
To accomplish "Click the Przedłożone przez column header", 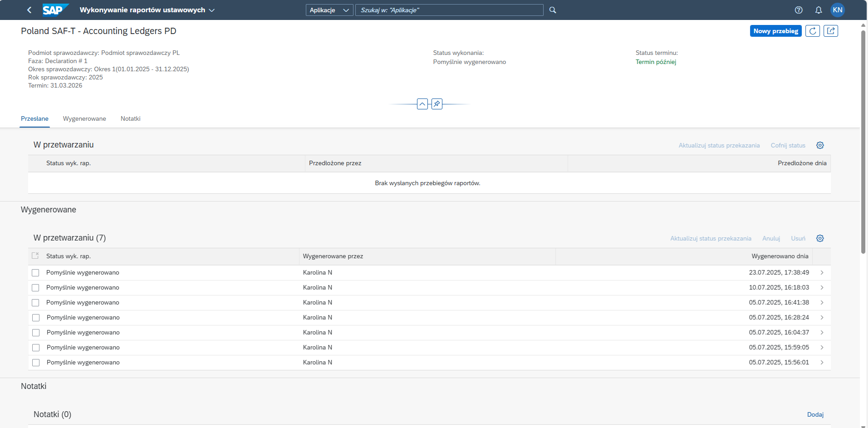I will point(335,163).
